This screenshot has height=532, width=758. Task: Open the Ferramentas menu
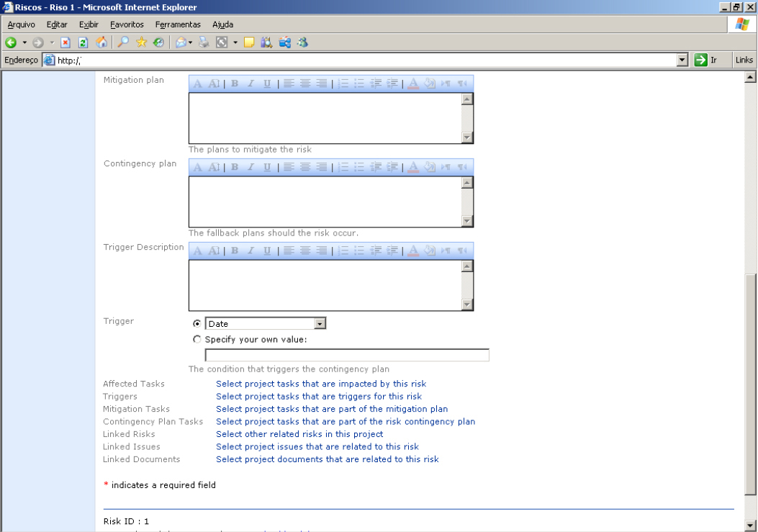tap(178, 24)
